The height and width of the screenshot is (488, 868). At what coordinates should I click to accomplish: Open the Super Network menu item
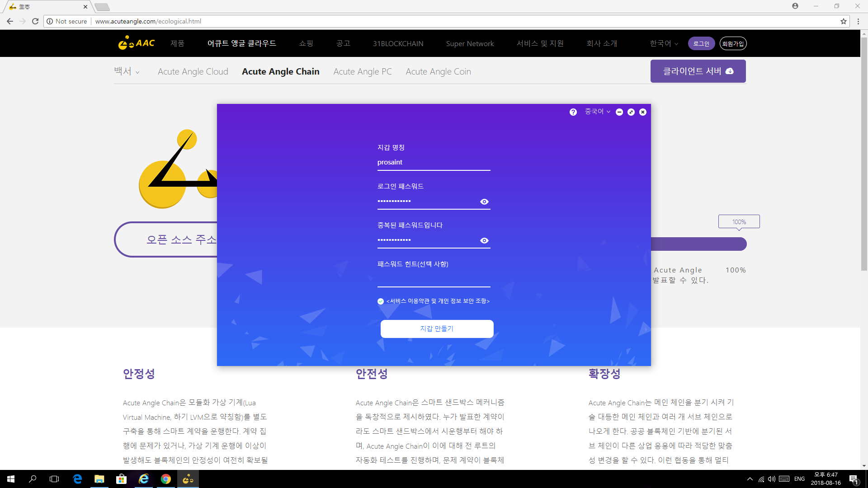coord(470,43)
